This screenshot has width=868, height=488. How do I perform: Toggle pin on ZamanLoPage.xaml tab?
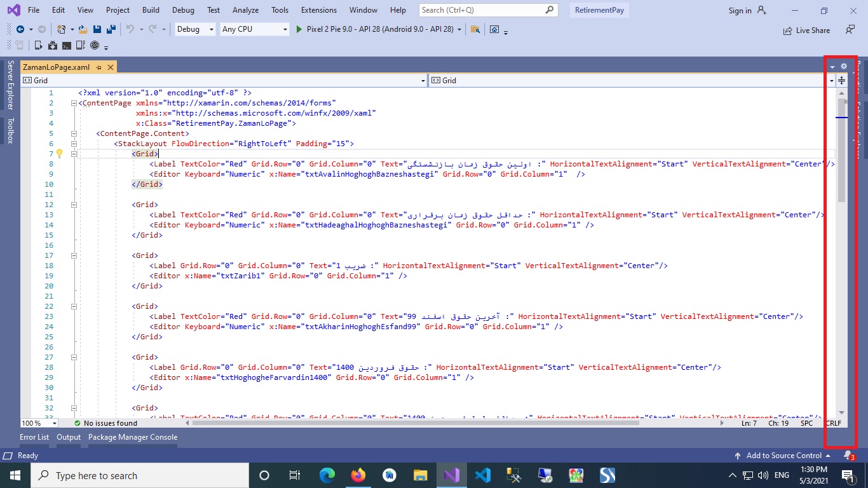click(x=98, y=67)
